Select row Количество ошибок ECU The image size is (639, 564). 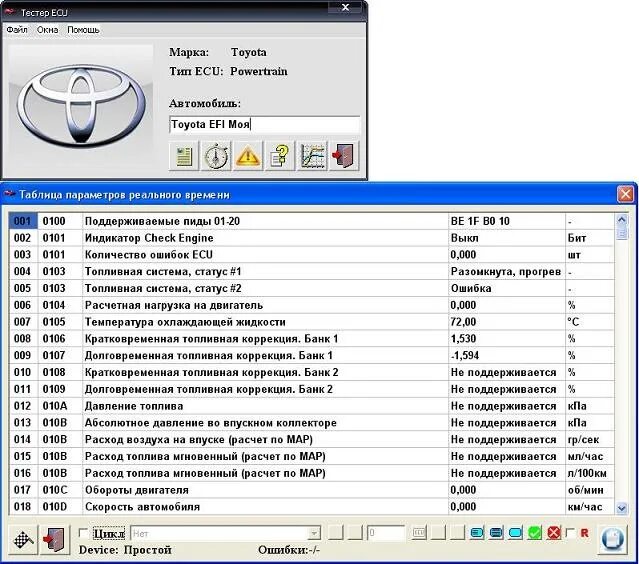[311, 255]
